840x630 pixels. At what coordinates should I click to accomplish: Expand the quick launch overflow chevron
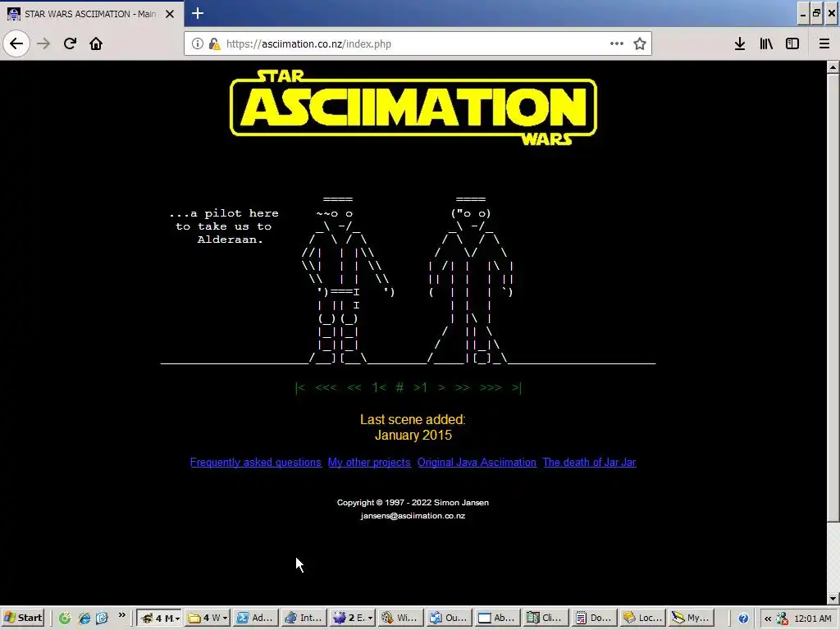pyautogui.click(x=122, y=615)
